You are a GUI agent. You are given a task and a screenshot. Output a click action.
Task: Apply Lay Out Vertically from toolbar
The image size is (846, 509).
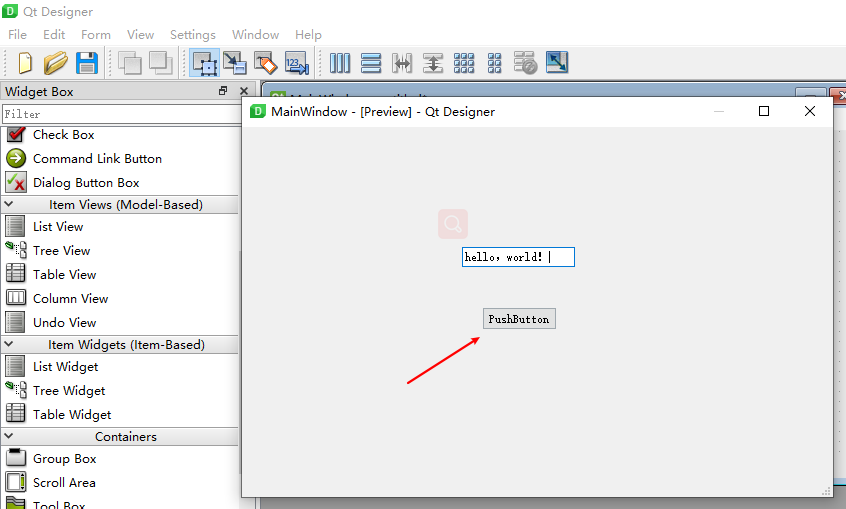(371, 63)
